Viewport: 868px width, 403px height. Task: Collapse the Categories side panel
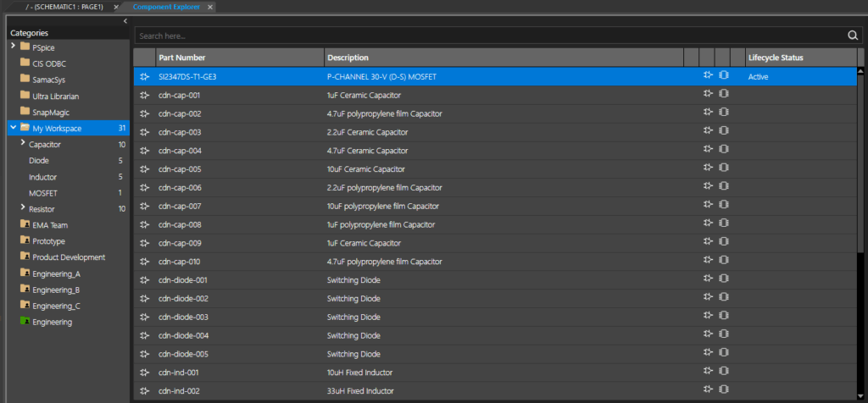click(x=125, y=20)
